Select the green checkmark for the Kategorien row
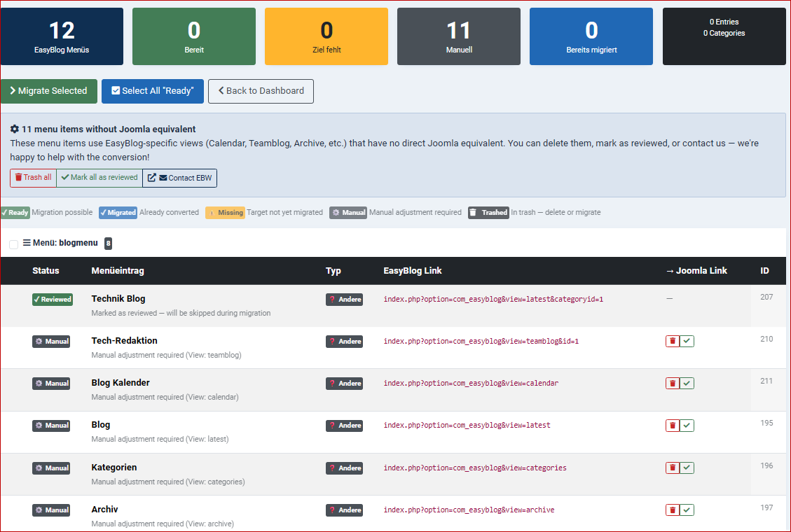 [x=687, y=468]
